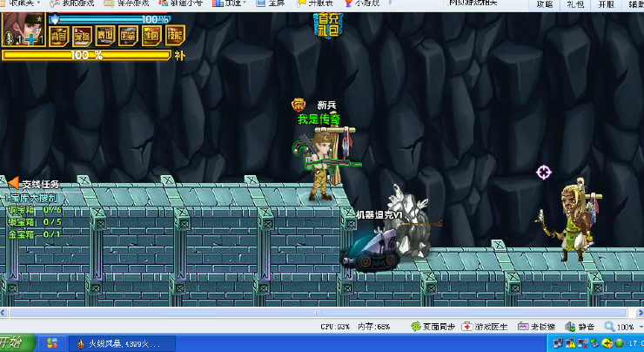
Task: Open the 地图 map icon
Action: point(151,37)
